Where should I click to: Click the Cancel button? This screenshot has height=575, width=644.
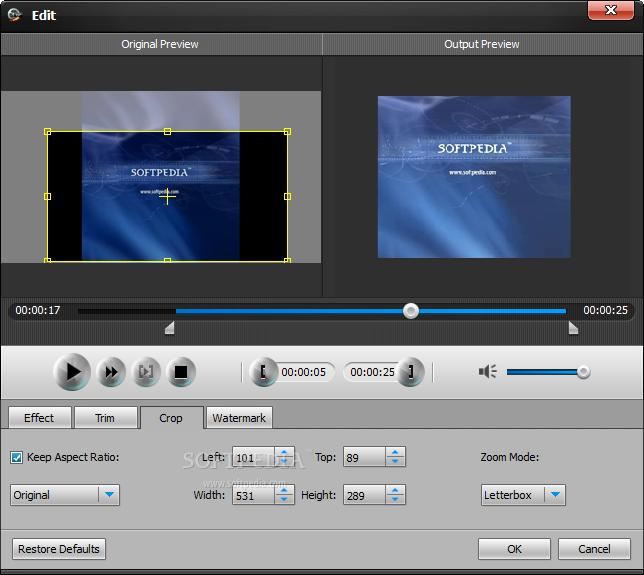point(594,549)
